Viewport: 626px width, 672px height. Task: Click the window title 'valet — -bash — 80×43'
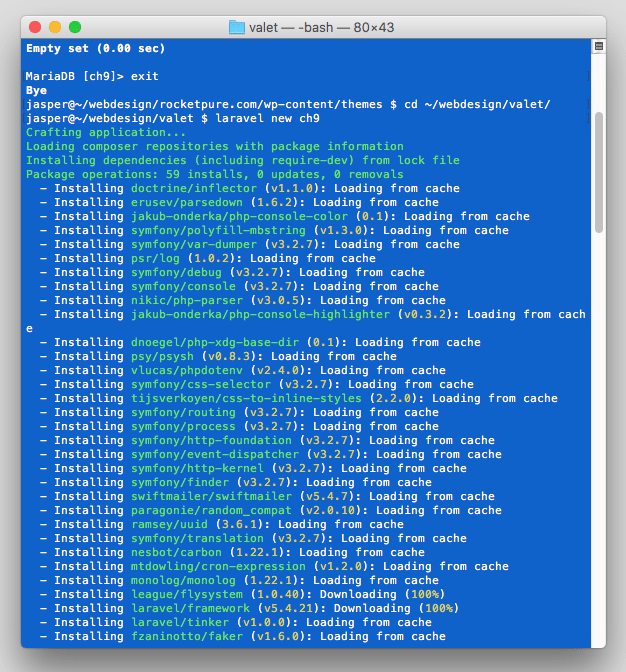coord(321,27)
